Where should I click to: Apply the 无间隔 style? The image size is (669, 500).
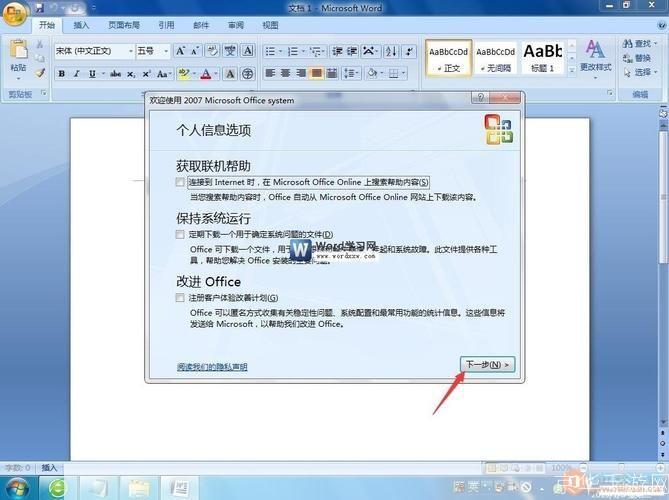pos(495,58)
